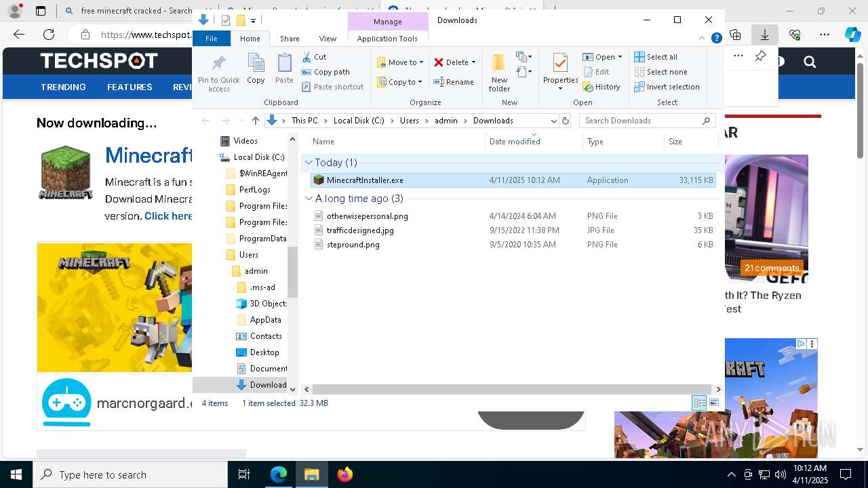Refresh the Downloads folder view
The height and width of the screenshot is (488, 868).
pos(566,121)
